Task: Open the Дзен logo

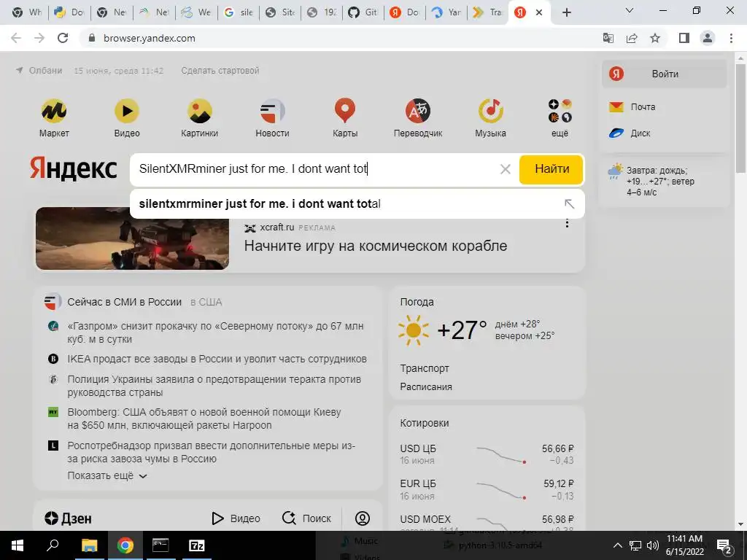Action: 68,518
